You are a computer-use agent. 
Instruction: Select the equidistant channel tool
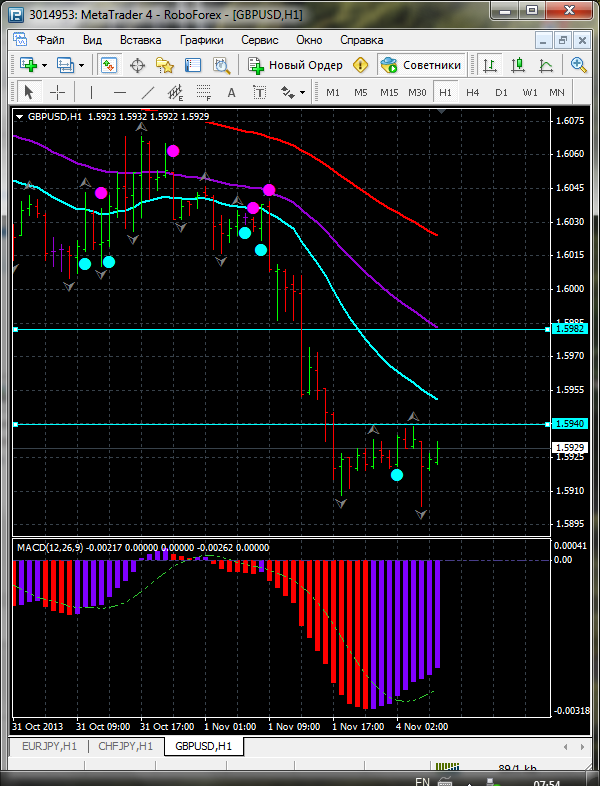coord(175,92)
